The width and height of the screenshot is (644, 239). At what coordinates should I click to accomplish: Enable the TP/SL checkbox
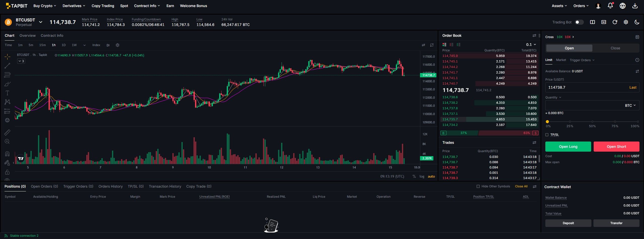[547, 135]
